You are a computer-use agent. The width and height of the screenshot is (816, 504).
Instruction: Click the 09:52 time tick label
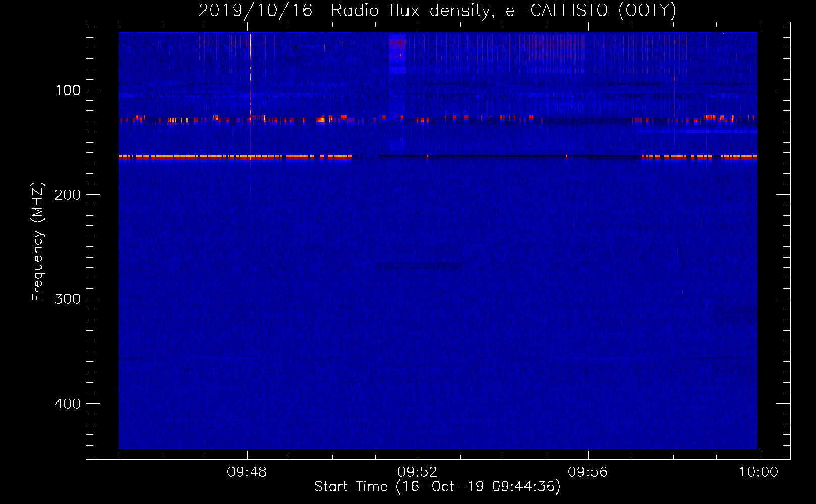(418, 472)
